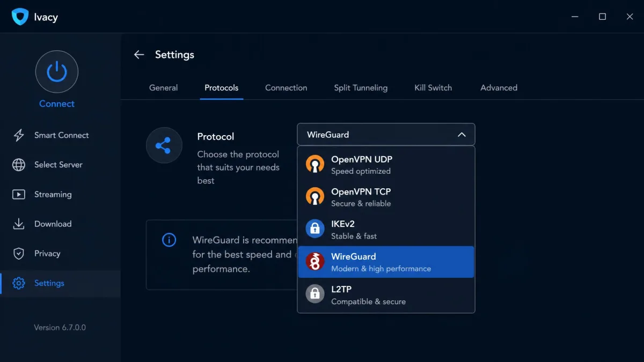Close the Ivacy window
The height and width of the screenshot is (362, 644).
pyautogui.click(x=630, y=17)
